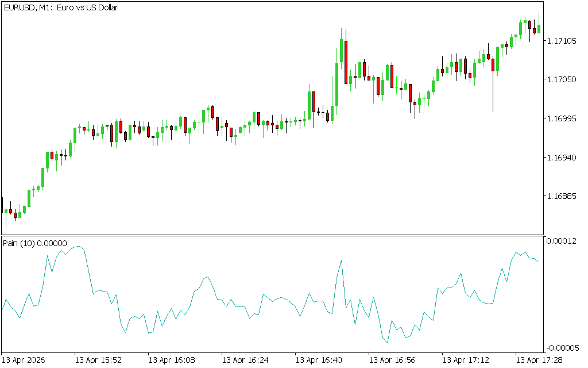Pick the 1.16885 price scale label
The image size is (588, 368).
[562, 196]
